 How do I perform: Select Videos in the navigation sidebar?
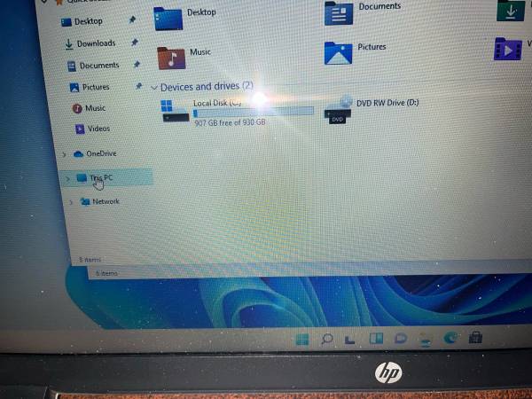coord(98,129)
